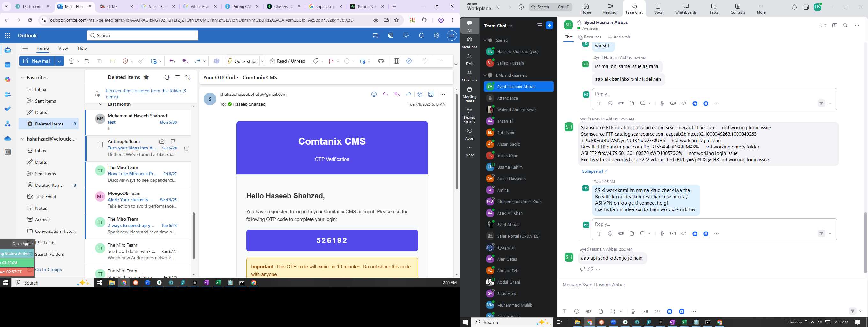Open Outlook settings gear icon

pyautogui.click(x=436, y=35)
